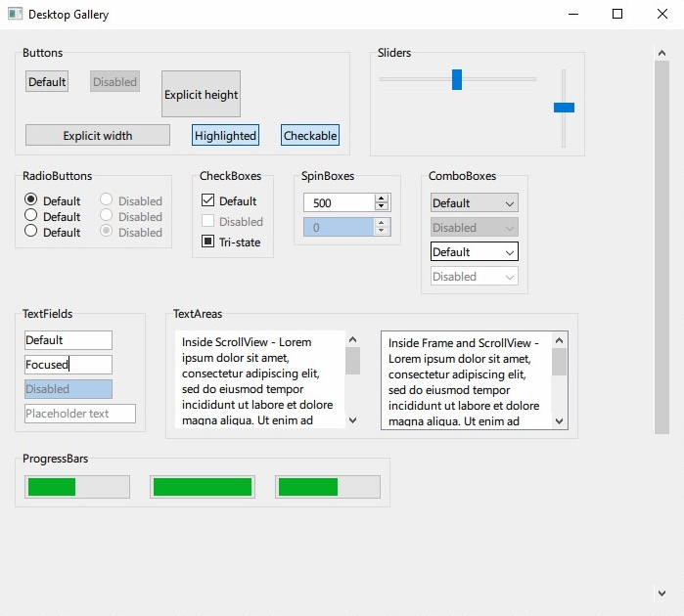Decrease the 500 spin box value
Viewport: 684px width, 616px height.
(x=382, y=207)
